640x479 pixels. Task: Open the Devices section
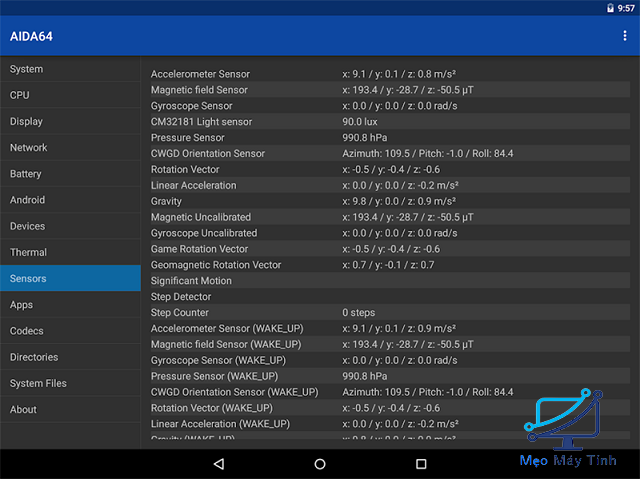[71, 226]
